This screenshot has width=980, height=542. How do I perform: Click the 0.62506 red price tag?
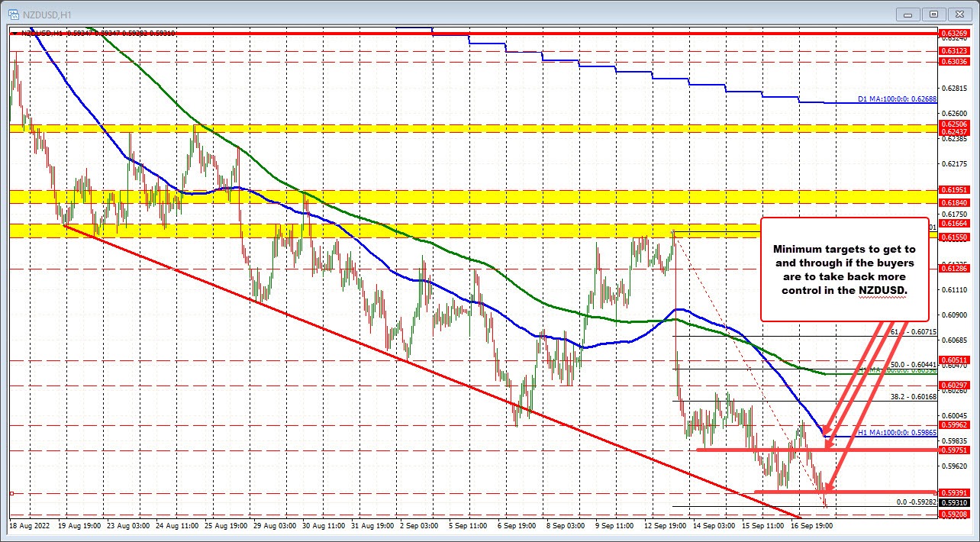(x=955, y=124)
